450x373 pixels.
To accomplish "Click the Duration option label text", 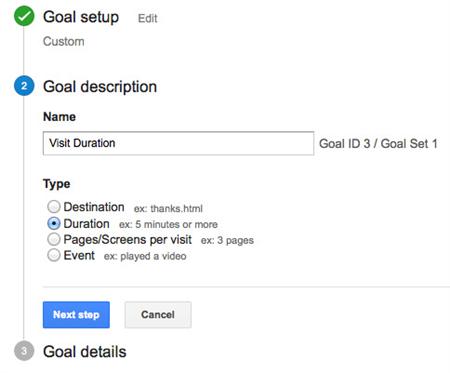I will (x=86, y=224).
